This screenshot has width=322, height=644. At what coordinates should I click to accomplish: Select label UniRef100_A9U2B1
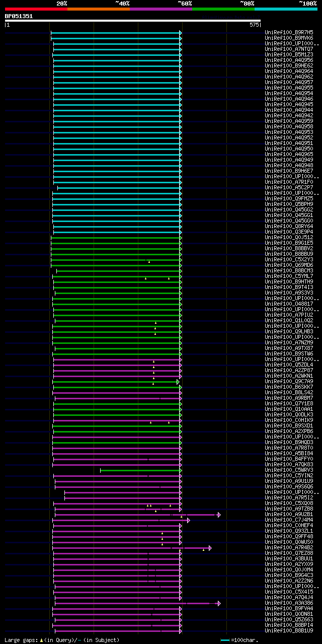coord(288,515)
